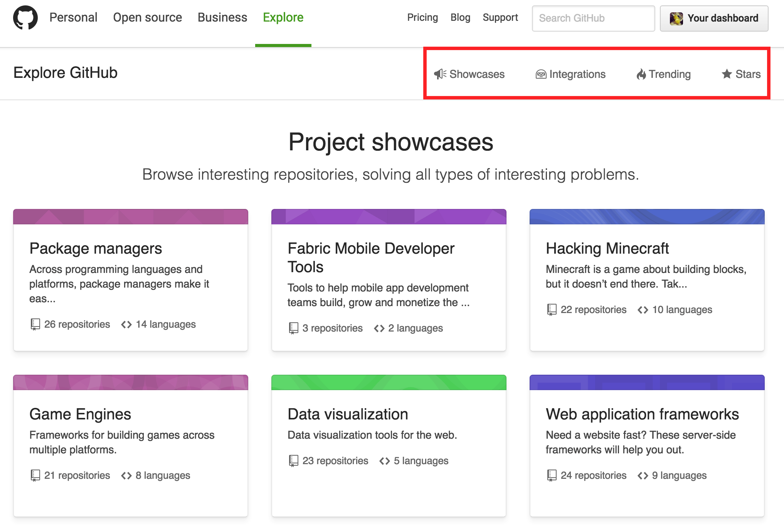Click 'Need a website fast?' description
Image resolution: width=784 pixels, height=532 pixels.
(x=641, y=442)
